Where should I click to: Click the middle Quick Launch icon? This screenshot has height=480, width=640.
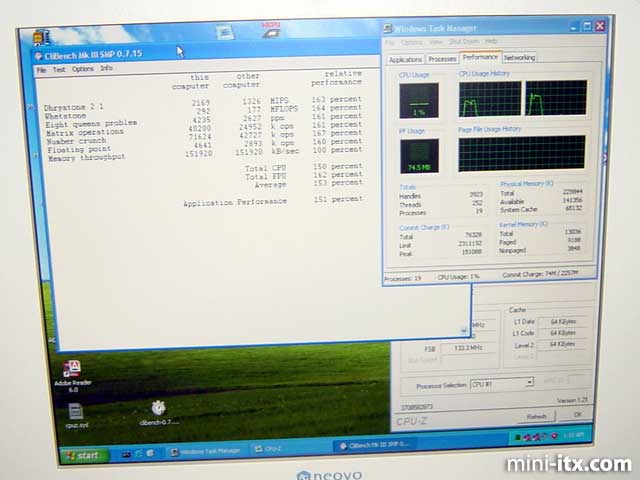click(x=138, y=453)
